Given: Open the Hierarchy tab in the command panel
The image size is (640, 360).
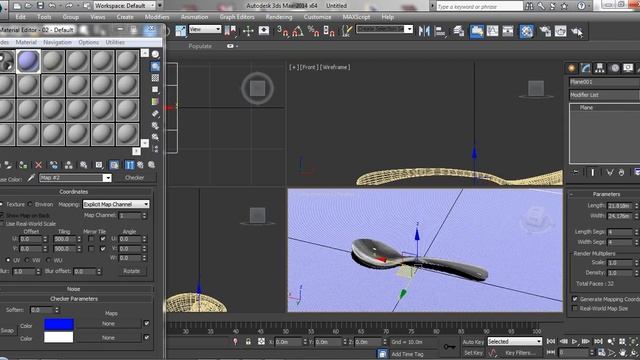Looking at the screenshot, I should 600,68.
